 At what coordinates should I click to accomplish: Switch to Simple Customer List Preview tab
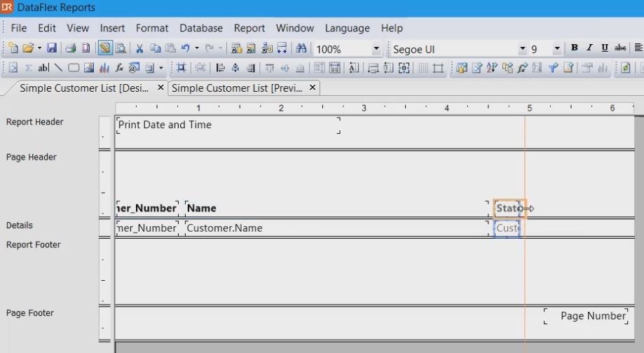[x=238, y=88]
